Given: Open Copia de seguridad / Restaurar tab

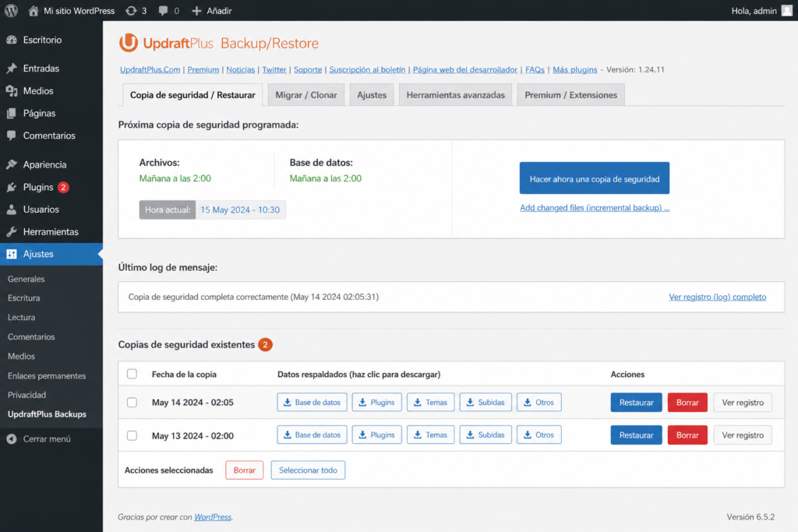Looking at the screenshot, I should click(x=192, y=95).
